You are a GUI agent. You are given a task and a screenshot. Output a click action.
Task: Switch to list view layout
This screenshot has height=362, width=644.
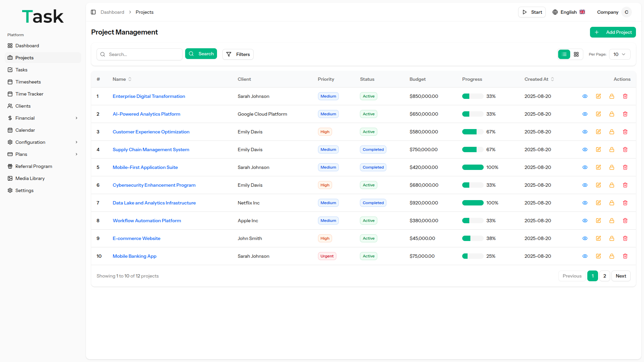[x=564, y=54]
